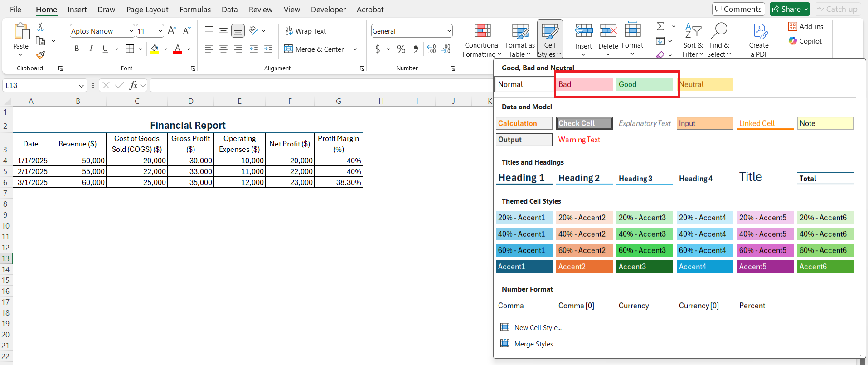
Task: Click the Bottom Align icon
Action: tap(238, 31)
